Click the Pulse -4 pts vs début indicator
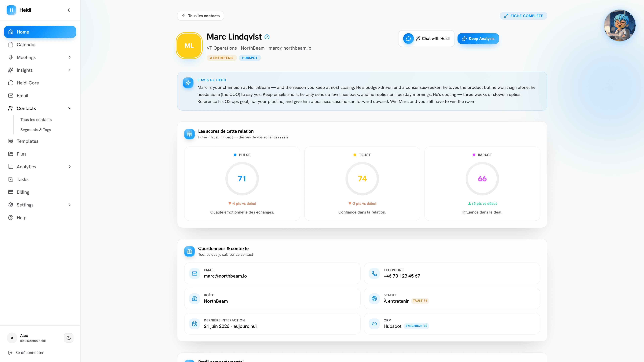 [242, 204]
